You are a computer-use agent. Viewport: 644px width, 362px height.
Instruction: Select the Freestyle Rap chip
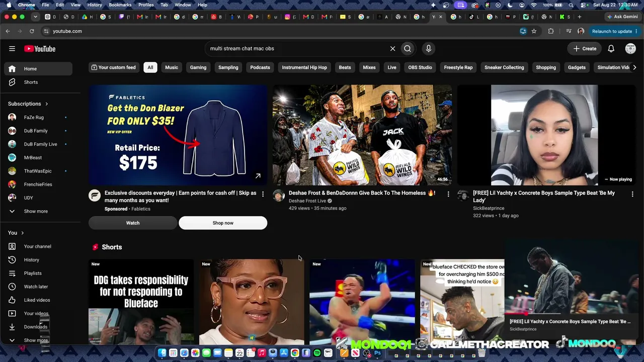458,67
